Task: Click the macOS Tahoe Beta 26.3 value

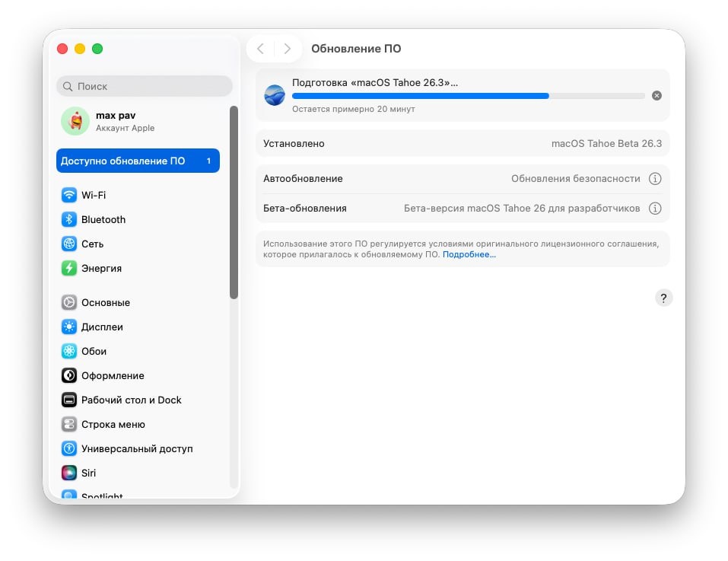Action: point(606,144)
